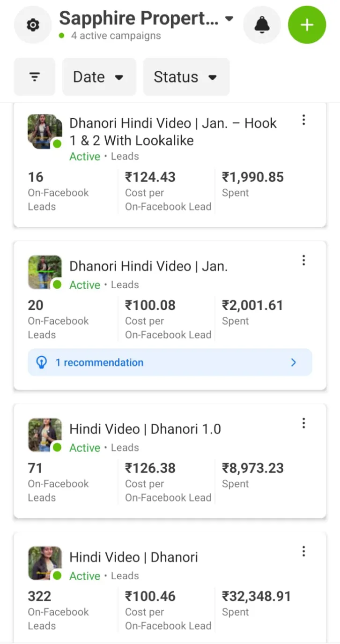Open three-dot menu for Hindi Video Dhanori

tap(304, 552)
